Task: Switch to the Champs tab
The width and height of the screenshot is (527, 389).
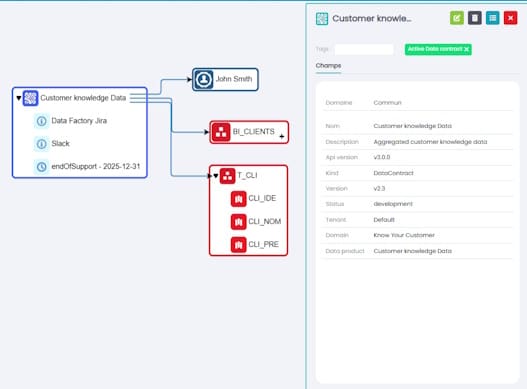Action: pyautogui.click(x=328, y=66)
